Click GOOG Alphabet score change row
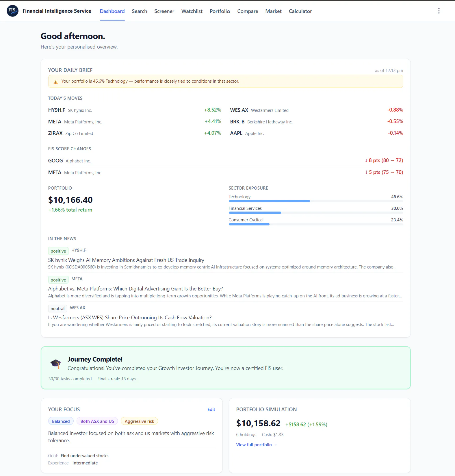455x476 pixels. tap(226, 161)
